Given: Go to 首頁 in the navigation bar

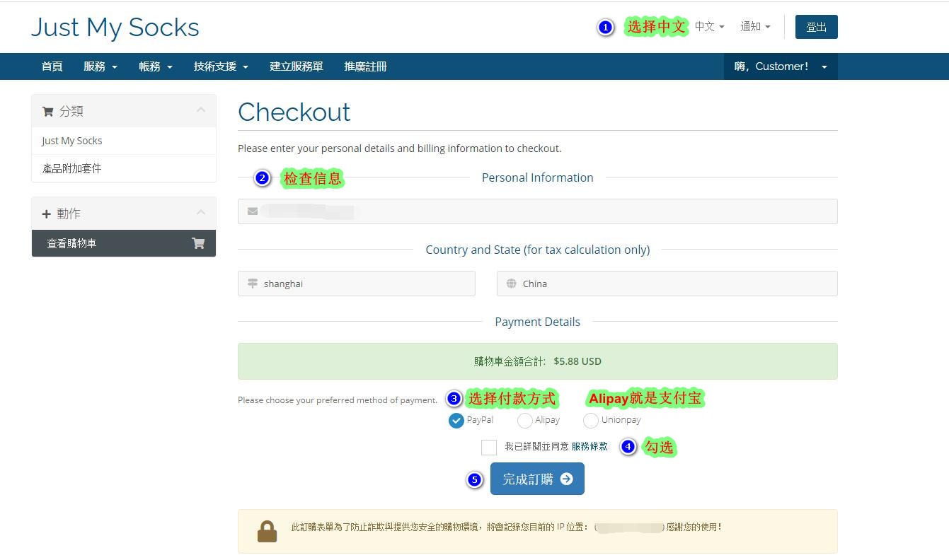Looking at the screenshot, I should (x=52, y=66).
